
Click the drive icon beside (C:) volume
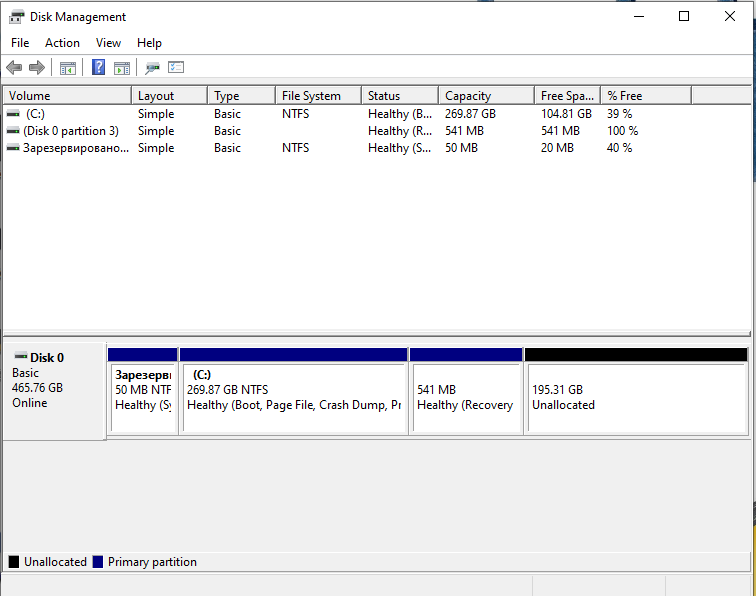(x=13, y=114)
